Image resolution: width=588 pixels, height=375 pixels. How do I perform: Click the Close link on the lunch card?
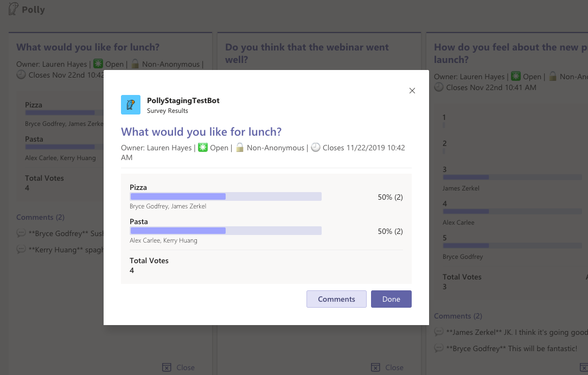186,367
